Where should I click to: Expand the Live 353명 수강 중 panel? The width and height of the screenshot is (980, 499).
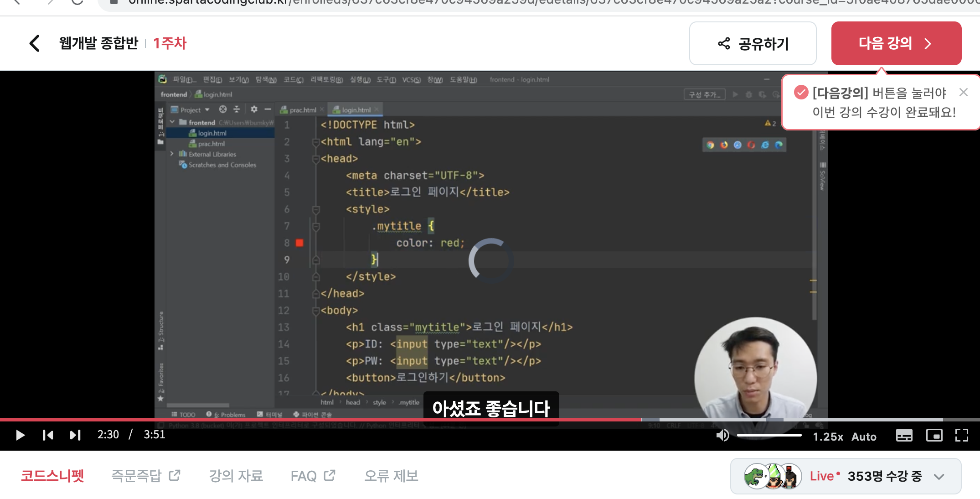click(x=846, y=476)
